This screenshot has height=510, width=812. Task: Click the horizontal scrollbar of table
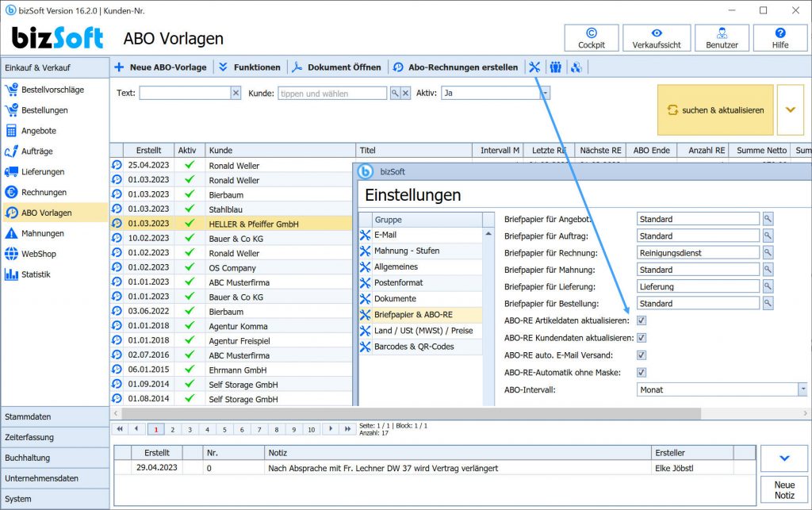(x=412, y=413)
